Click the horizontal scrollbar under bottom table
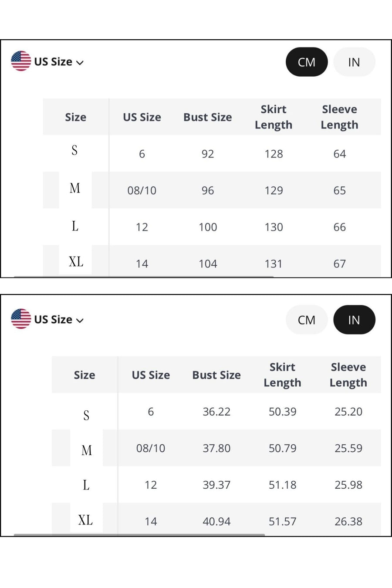The height and width of the screenshot is (588, 392). pyautogui.click(x=139, y=534)
